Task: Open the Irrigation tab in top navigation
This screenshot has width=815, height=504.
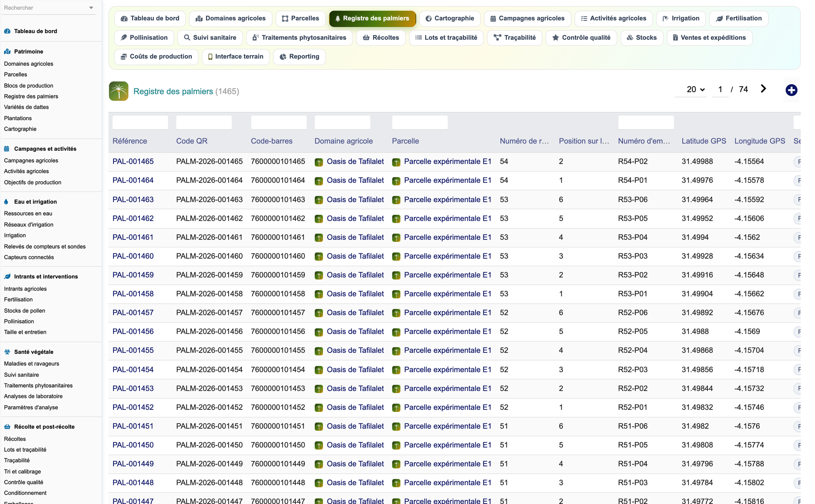Action: (681, 18)
